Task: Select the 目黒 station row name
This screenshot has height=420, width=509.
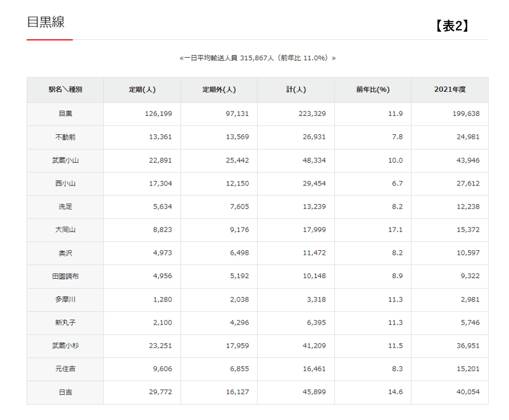Action: [65, 114]
